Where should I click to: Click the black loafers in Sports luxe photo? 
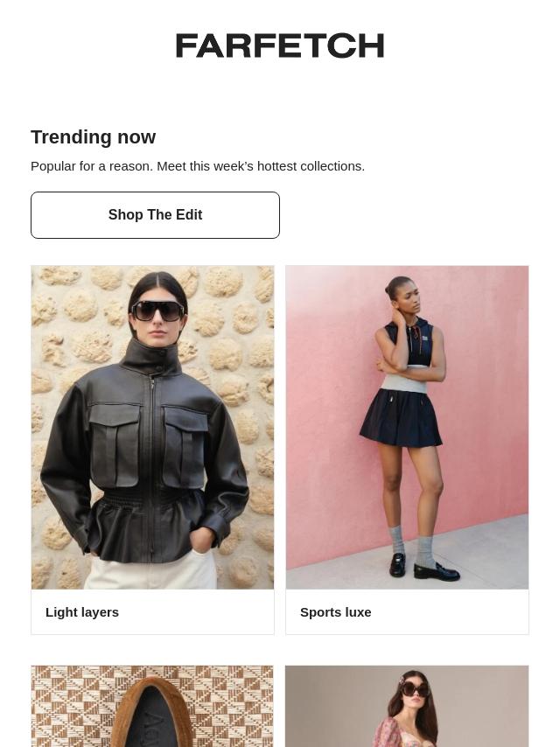click(423, 568)
